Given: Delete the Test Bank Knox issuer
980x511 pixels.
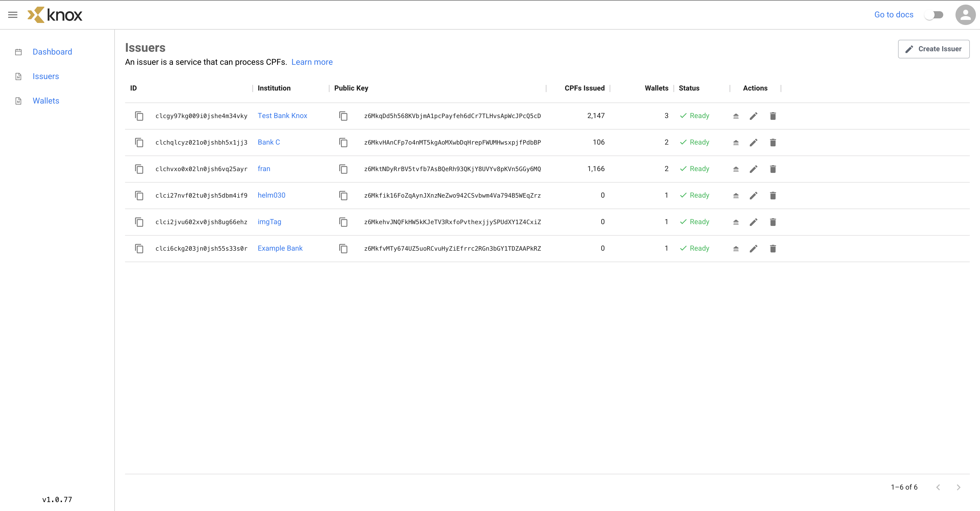Looking at the screenshot, I should coord(773,116).
